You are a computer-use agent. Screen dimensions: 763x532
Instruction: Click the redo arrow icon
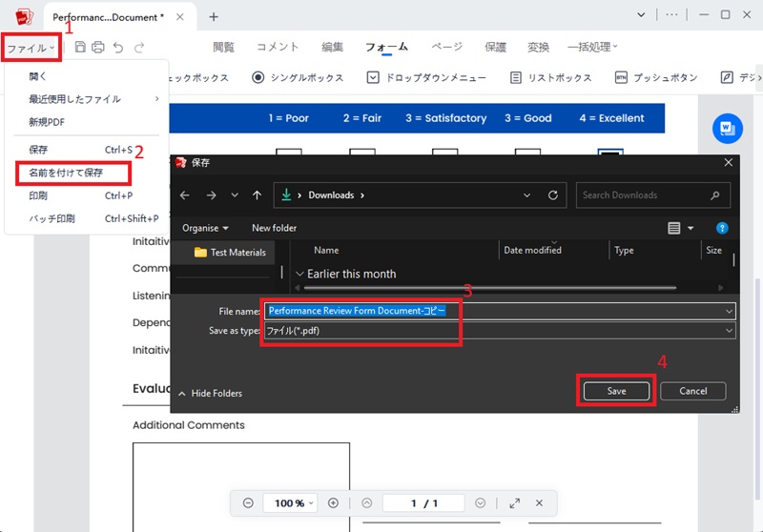pos(139,47)
